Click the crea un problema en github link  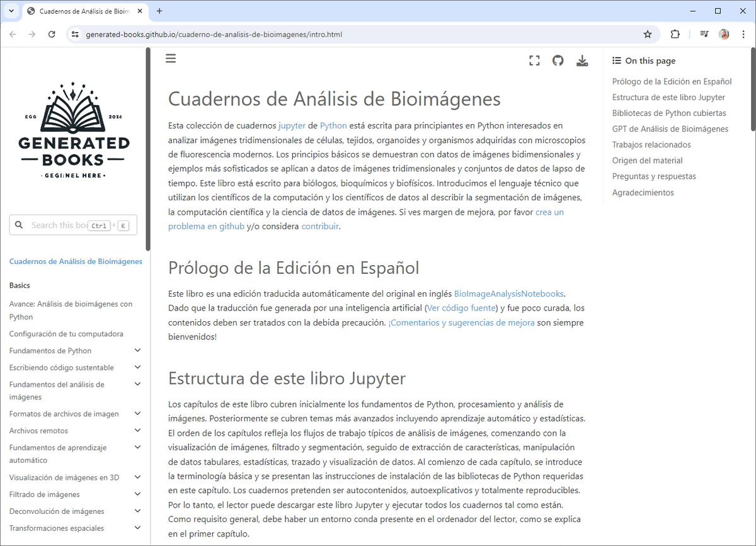pyautogui.click(x=206, y=226)
